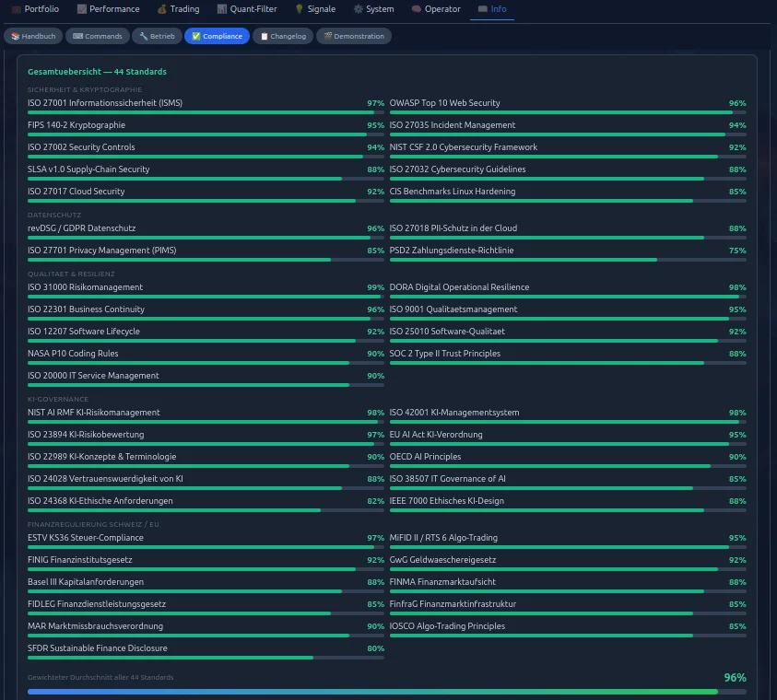This screenshot has height=700, width=777.
Task: Click 'FIPS 140-2 Kryptographie' row label
Action: tap(77, 125)
